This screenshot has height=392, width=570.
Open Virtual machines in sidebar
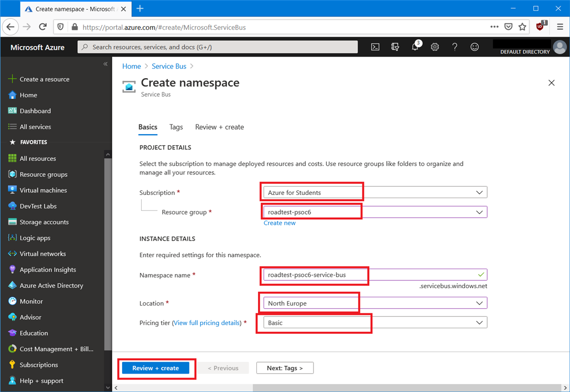(x=43, y=190)
